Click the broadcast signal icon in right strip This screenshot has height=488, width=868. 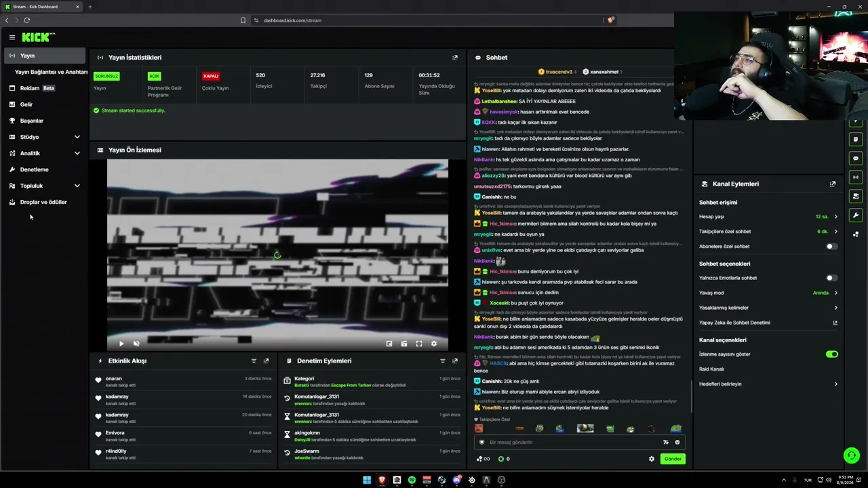click(856, 178)
